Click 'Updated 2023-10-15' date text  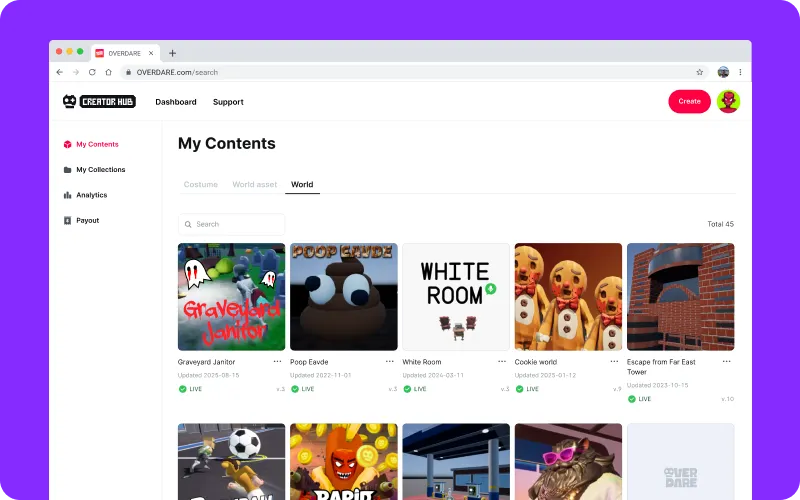tap(657, 385)
